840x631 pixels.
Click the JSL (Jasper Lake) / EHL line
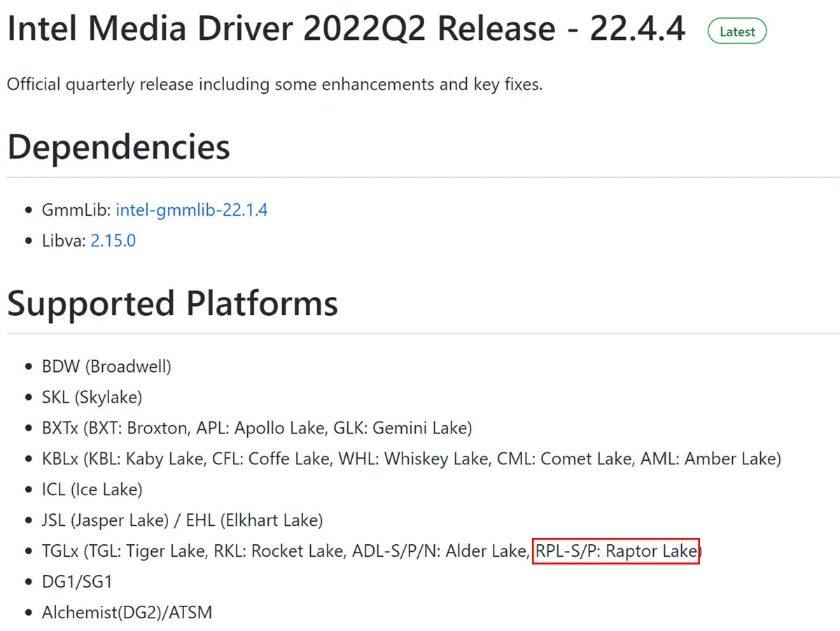pos(182,520)
